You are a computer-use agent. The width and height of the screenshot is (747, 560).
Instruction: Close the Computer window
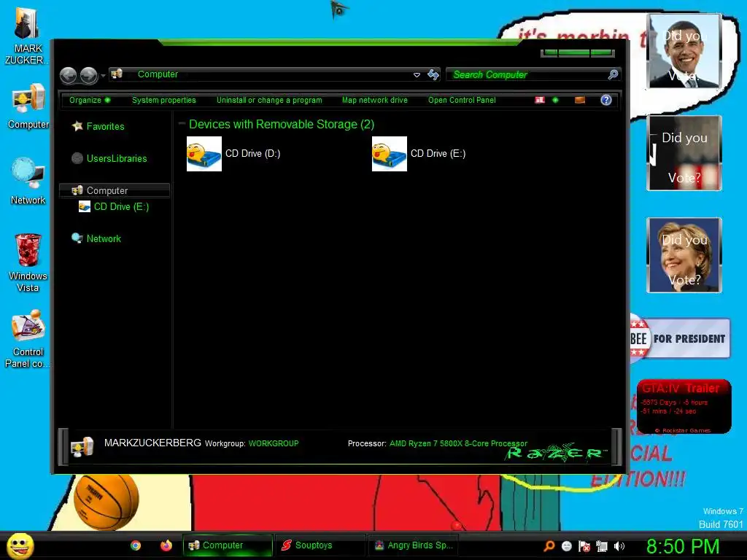click(602, 52)
